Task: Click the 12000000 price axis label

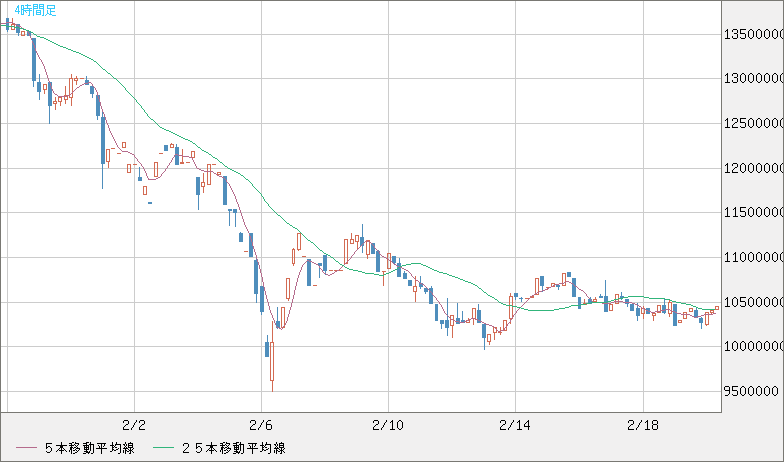Action: pos(754,168)
